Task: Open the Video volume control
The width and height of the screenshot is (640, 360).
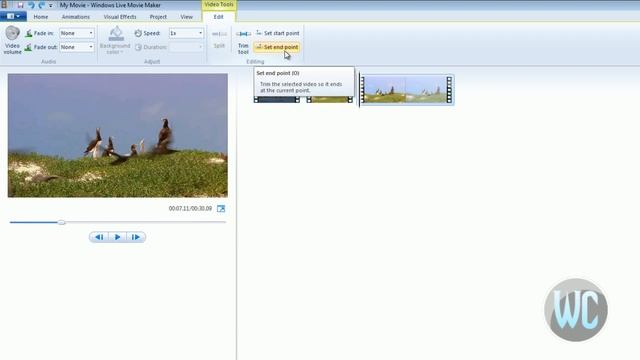Action: click(12, 40)
